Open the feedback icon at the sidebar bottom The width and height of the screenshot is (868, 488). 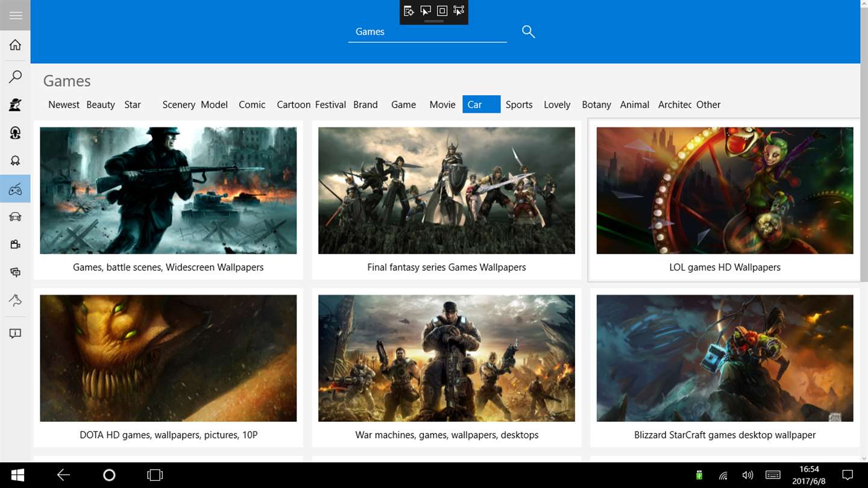[x=15, y=334]
